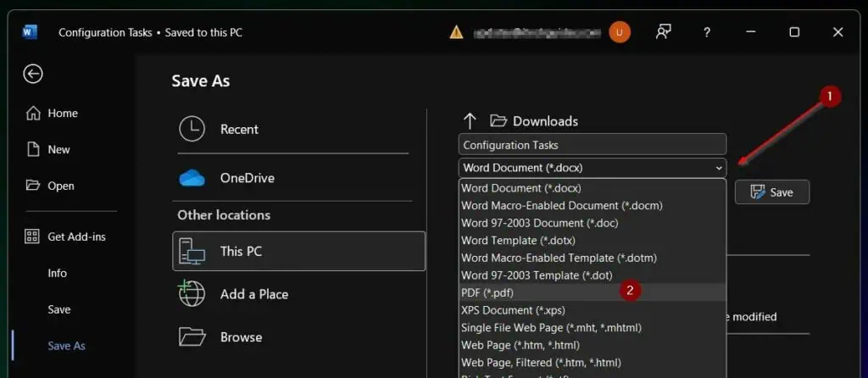Open Help question mark icon
The image size is (868, 378).
pyautogui.click(x=706, y=32)
